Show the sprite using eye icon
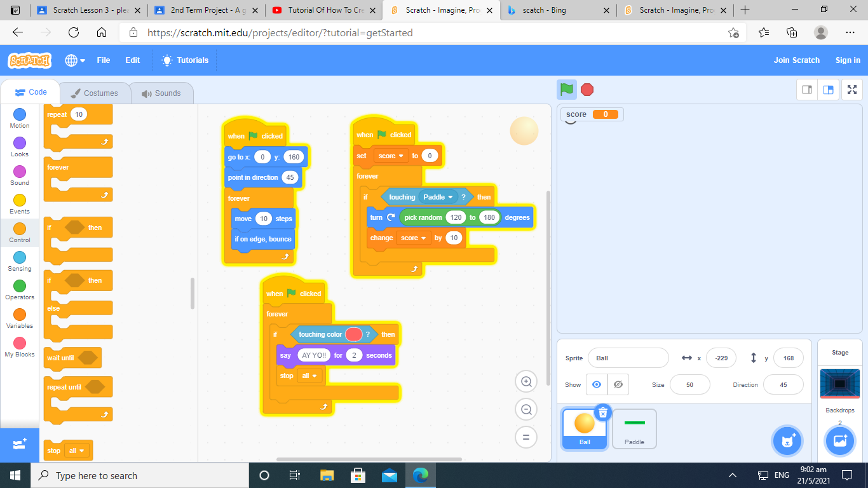The height and width of the screenshot is (488, 868). [596, 384]
